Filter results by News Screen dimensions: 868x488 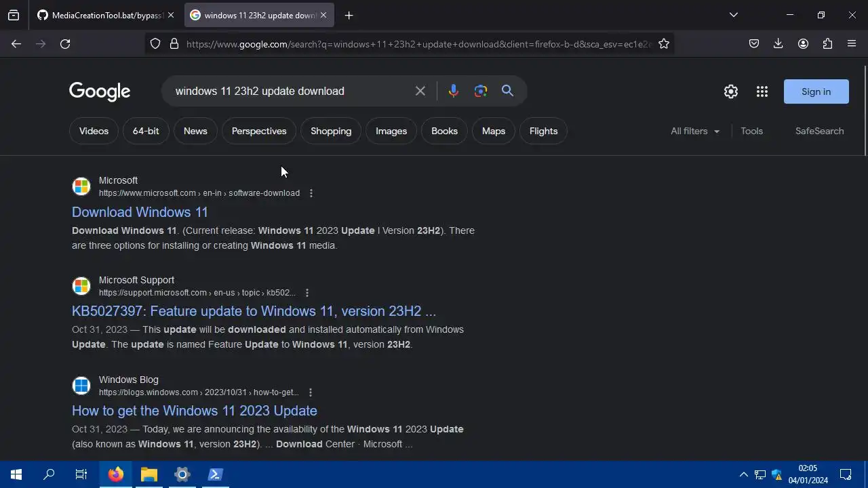pos(195,131)
